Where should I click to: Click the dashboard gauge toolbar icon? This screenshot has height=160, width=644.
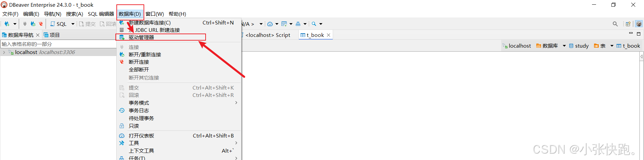270,24
